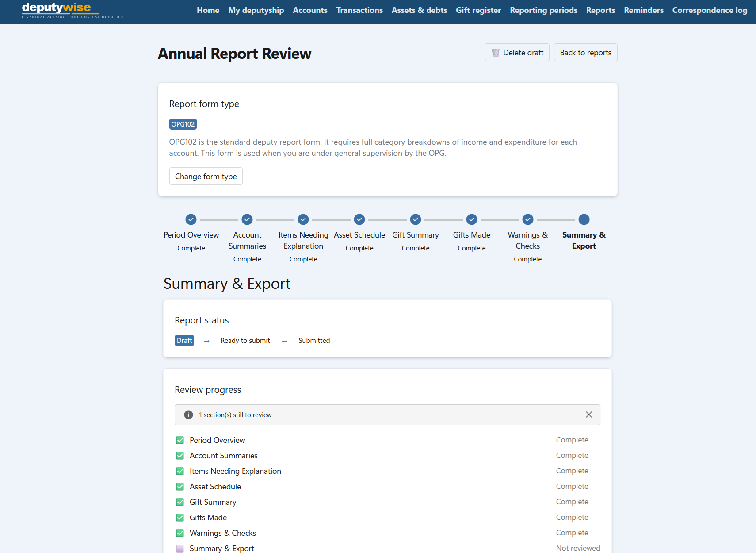This screenshot has height=553, width=756.
Task: Click the Submitted status label
Action: coord(314,340)
